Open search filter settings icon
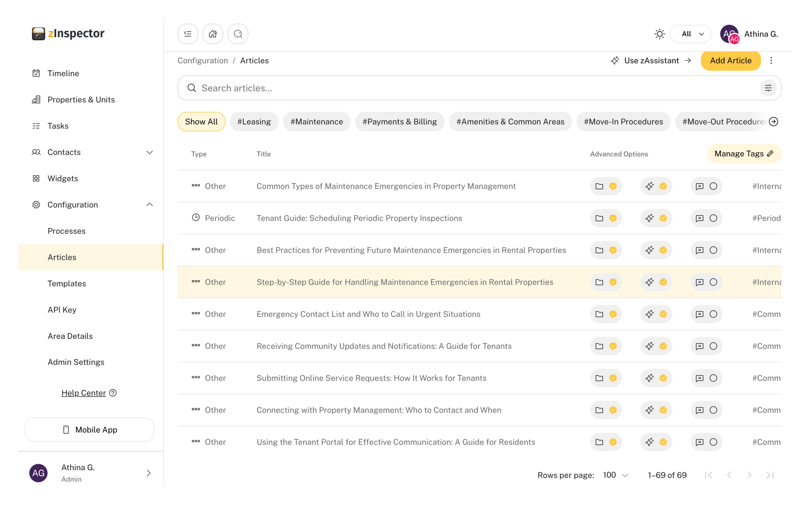This screenshot has height=507, width=812. pyautogui.click(x=768, y=88)
